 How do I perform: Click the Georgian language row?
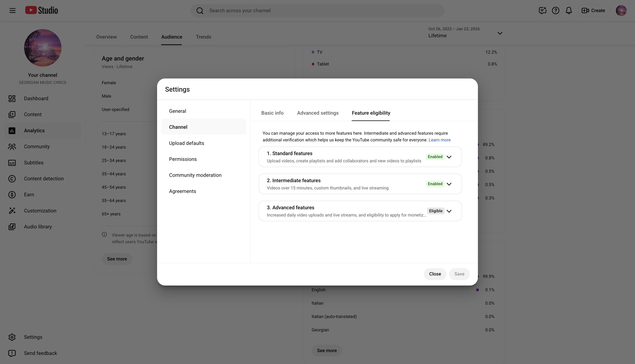point(403,330)
